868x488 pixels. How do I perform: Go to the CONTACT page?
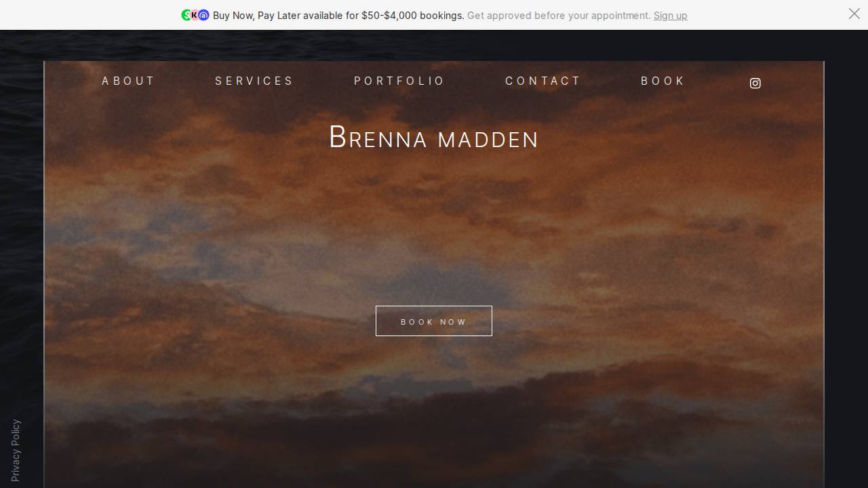[x=542, y=81]
